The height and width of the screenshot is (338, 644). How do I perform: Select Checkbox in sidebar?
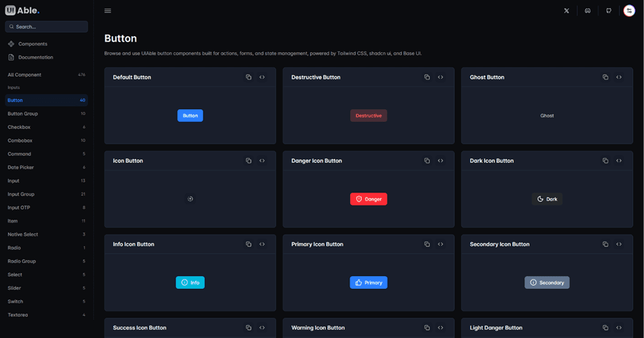pyautogui.click(x=47, y=127)
